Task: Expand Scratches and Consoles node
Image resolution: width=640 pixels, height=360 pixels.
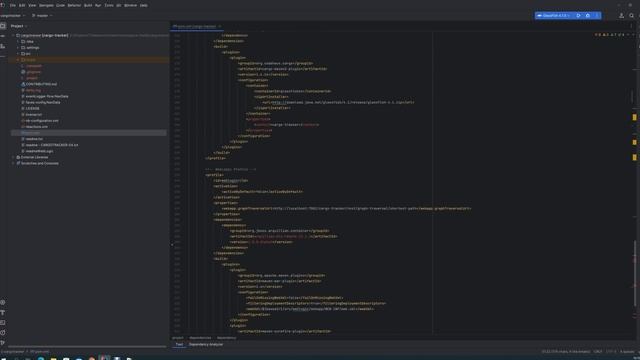Action: tap(13, 163)
